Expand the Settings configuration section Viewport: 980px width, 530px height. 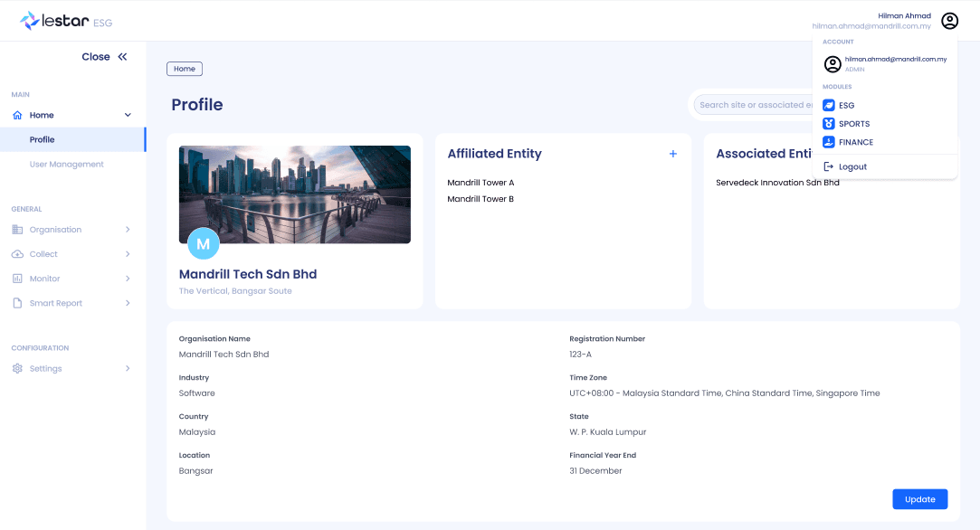pos(72,368)
